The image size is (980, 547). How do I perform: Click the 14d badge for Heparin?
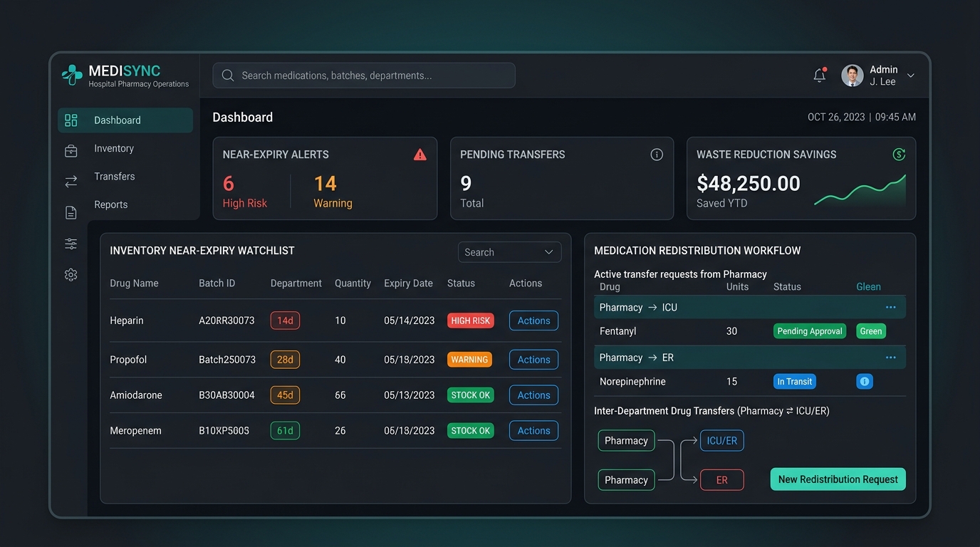point(285,321)
